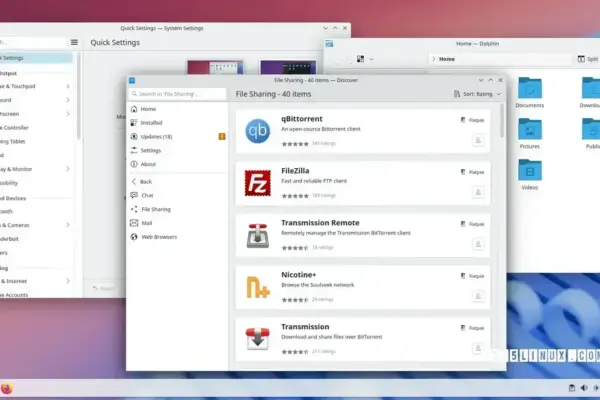The image size is (600, 400).
Task: Expand the Monitor entry in System Settings
Action: pos(68,169)
